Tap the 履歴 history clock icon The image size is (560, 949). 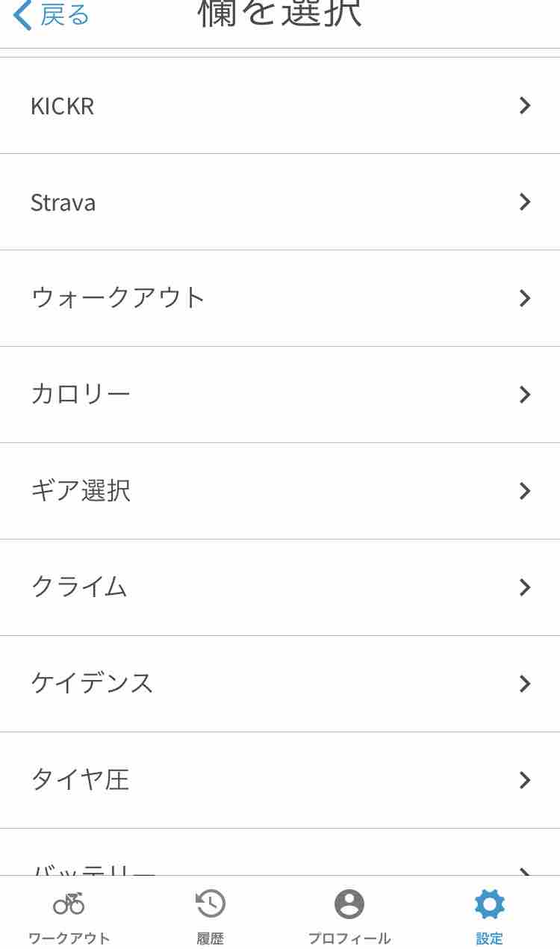[210, 903]
